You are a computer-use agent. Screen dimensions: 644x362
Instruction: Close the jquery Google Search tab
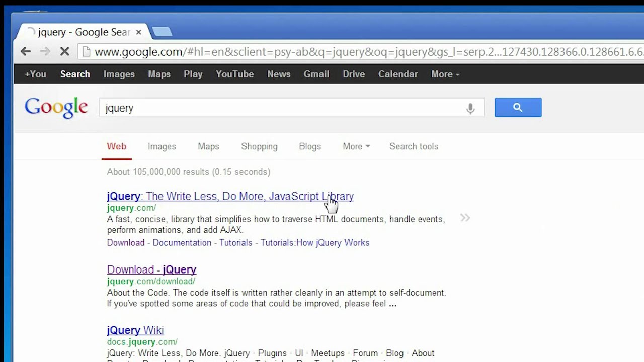click(138, 32)
